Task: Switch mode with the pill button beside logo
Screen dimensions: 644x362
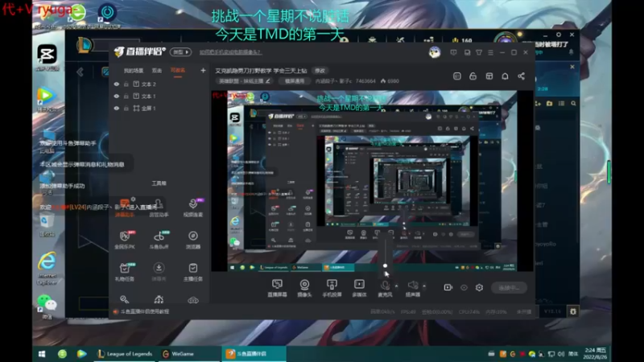Action: [180, 52]
